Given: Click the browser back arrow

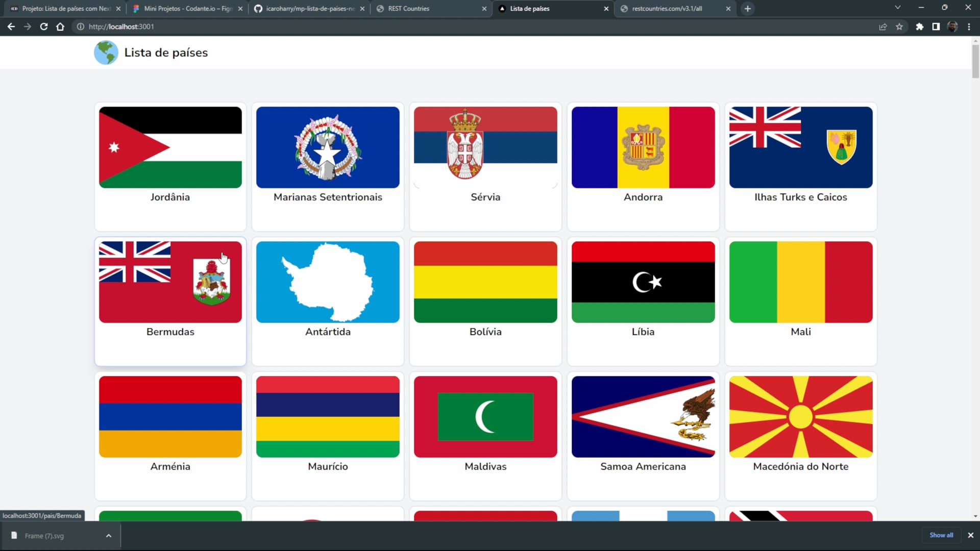Looking at the screenshot, I should point(11,27).
